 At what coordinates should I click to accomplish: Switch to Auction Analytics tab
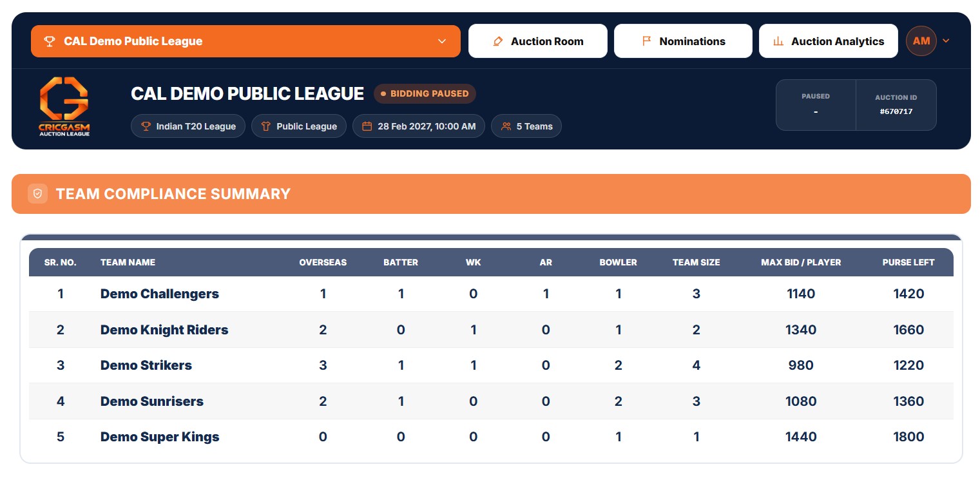pos(829,41)
